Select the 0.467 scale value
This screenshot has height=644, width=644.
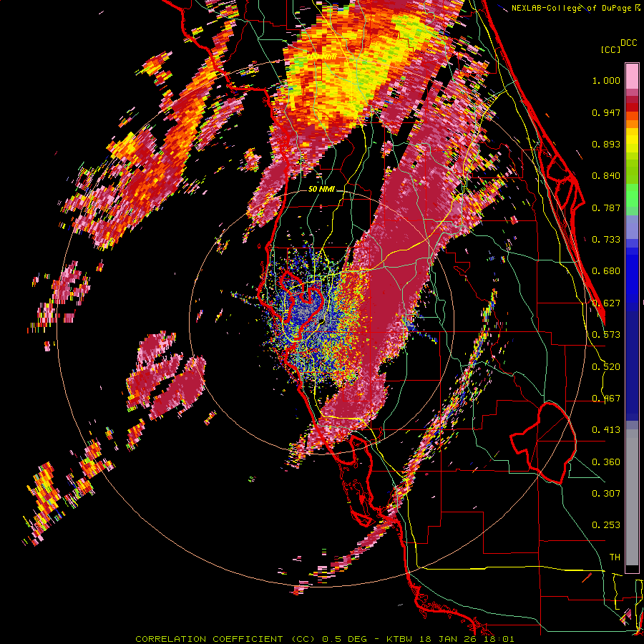click(606, 399)
